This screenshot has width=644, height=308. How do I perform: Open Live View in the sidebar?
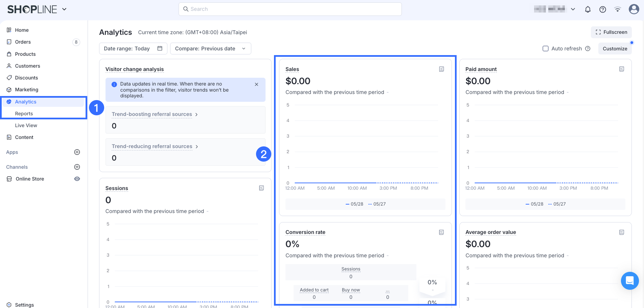coord(26,125)
